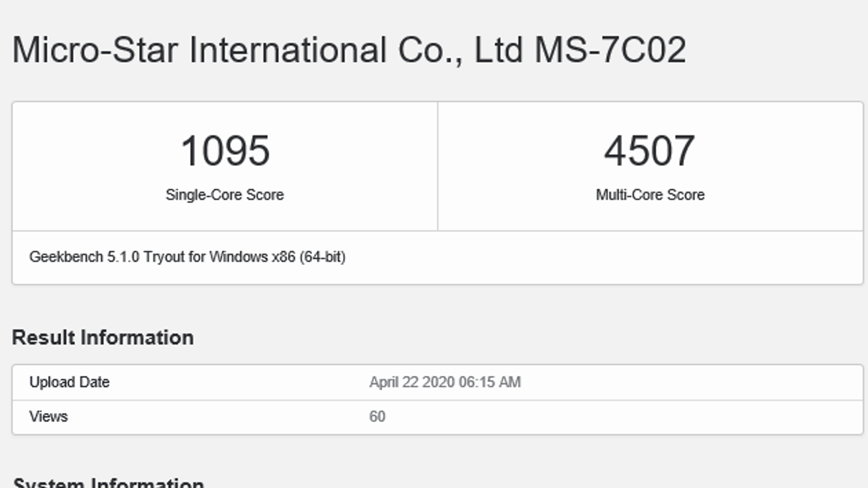
Task: Click the Views label
Action: 48,416
